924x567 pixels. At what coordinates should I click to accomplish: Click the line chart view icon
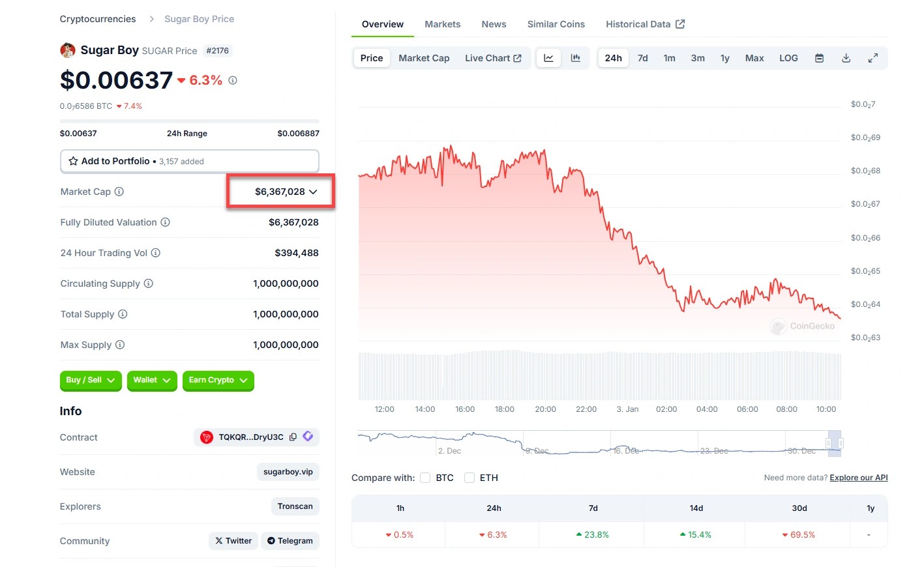(548, 58)
